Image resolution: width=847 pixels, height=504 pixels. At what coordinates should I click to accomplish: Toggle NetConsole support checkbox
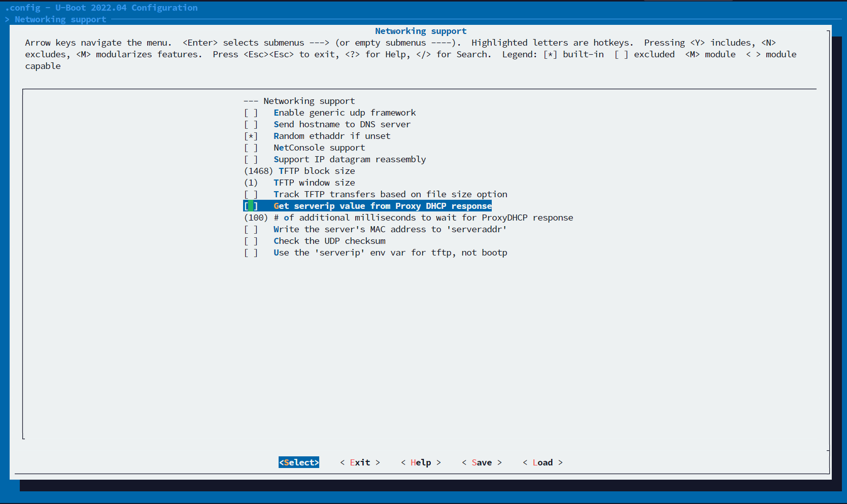251,148
